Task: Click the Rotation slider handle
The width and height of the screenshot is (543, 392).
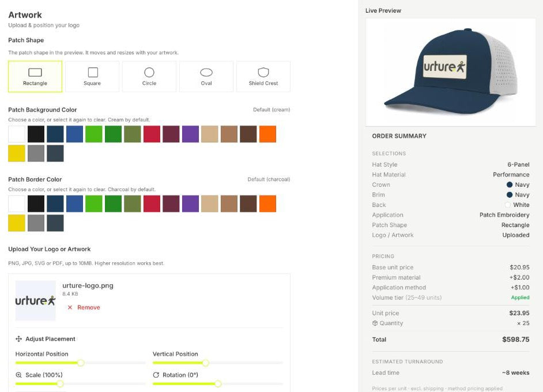Action: coord(218,384)
